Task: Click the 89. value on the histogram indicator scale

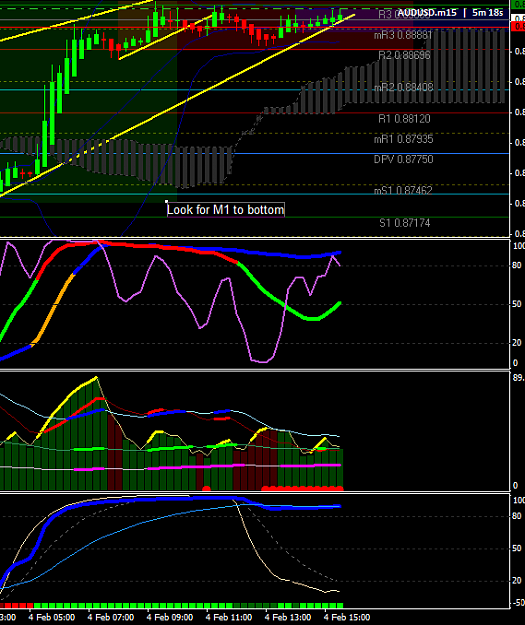Action: pos(518,377)
